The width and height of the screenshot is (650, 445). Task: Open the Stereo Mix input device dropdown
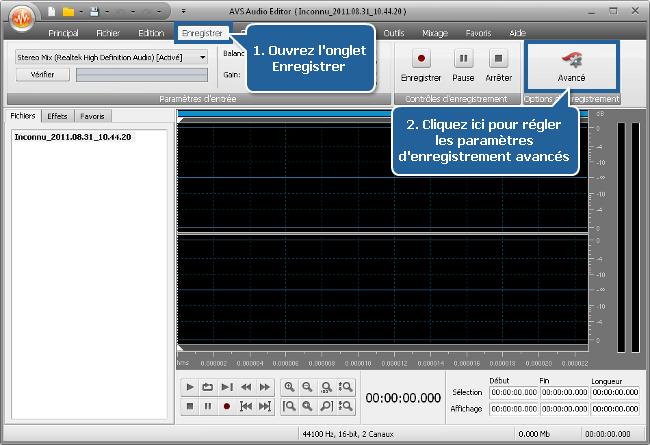(x=203, y=57)
